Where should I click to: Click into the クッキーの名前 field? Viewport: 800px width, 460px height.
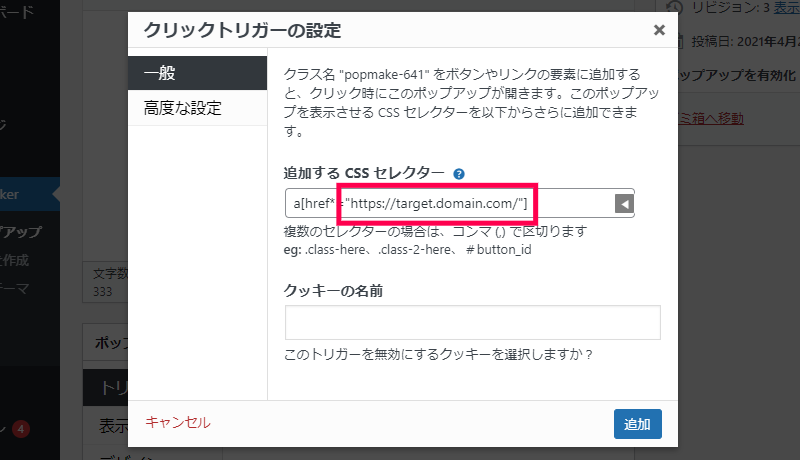pos(472,322)
